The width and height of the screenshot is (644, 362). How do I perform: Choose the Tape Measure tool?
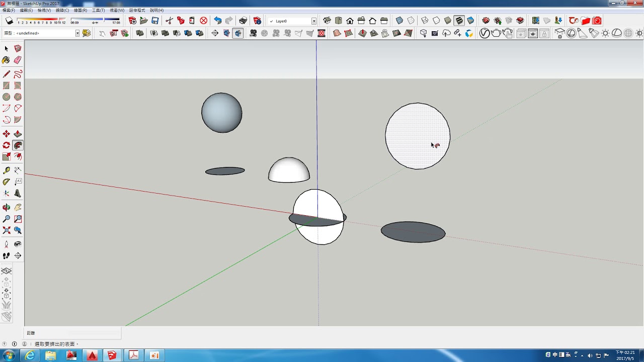click(6, 171)
